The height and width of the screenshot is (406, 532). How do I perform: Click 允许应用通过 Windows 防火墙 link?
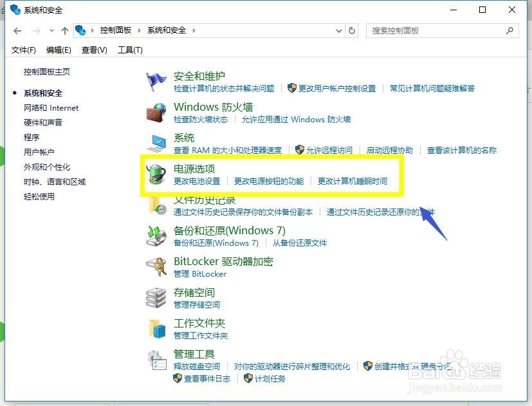point(296,120)
